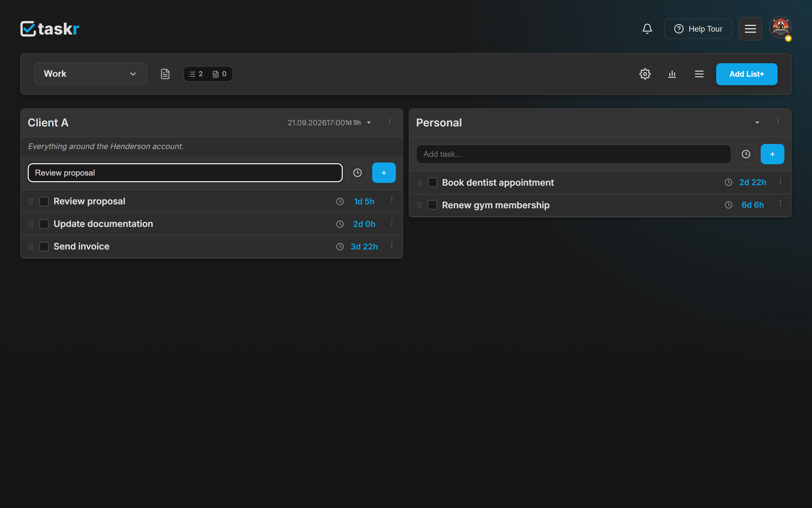Click the clock icon on Book dentist appointment

point(729,182)
